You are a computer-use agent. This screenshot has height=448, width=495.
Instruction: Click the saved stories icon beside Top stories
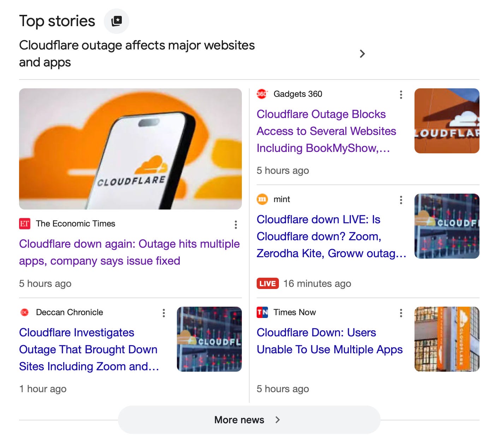117,21
